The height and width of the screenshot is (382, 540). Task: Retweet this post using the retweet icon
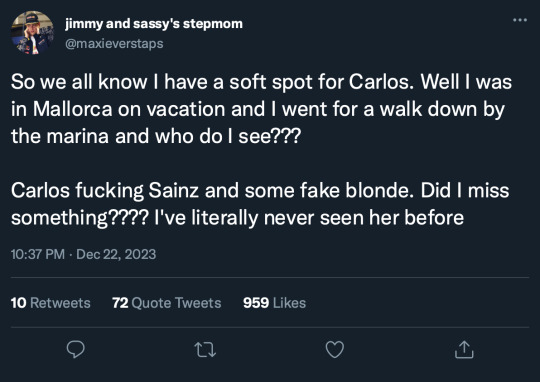click(205, 350)
